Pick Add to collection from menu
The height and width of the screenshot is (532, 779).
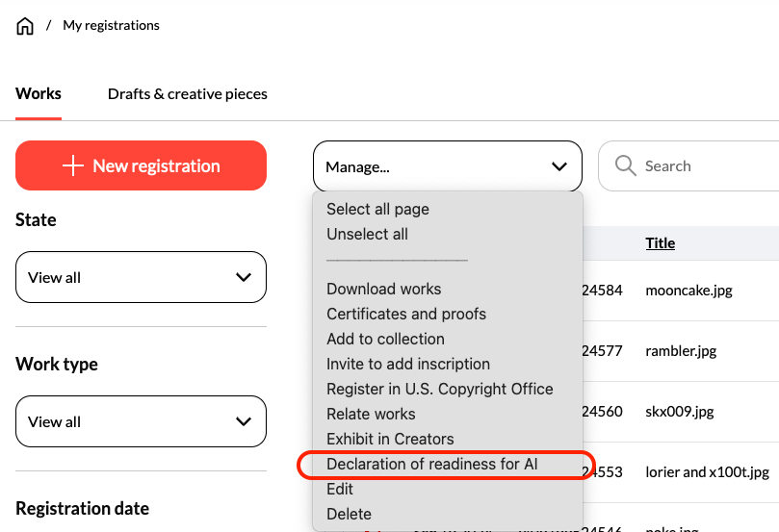(x=385, y=339)
